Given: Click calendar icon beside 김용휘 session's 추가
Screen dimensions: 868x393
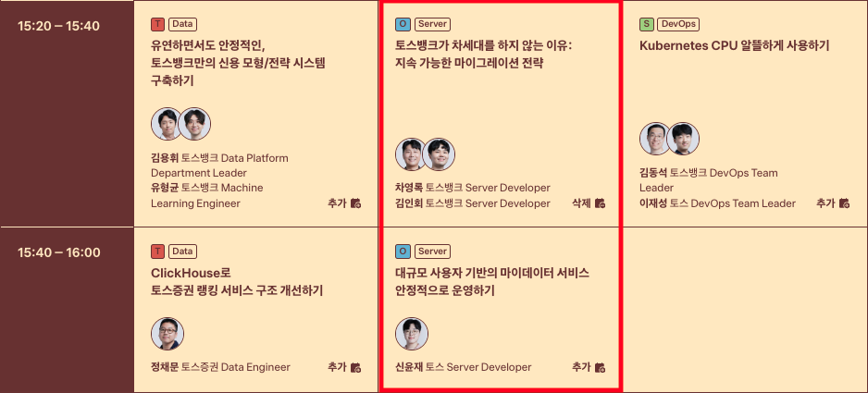Looking at the screenshot, I should (356, 203).
